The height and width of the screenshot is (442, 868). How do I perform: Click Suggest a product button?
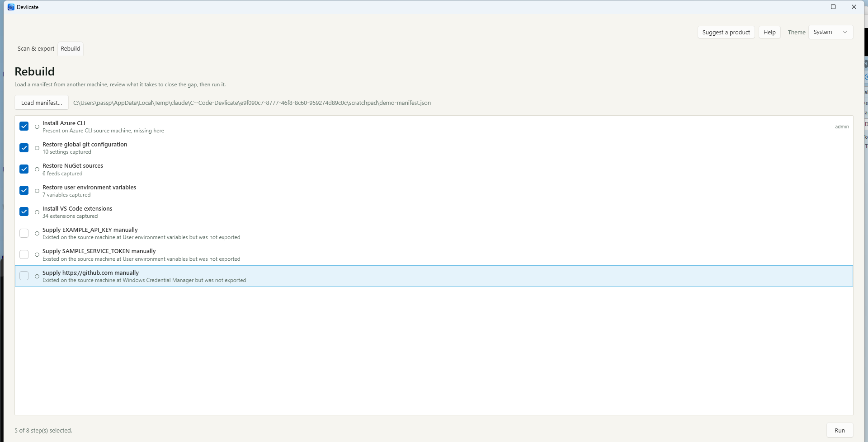click(x=726, y=32)
